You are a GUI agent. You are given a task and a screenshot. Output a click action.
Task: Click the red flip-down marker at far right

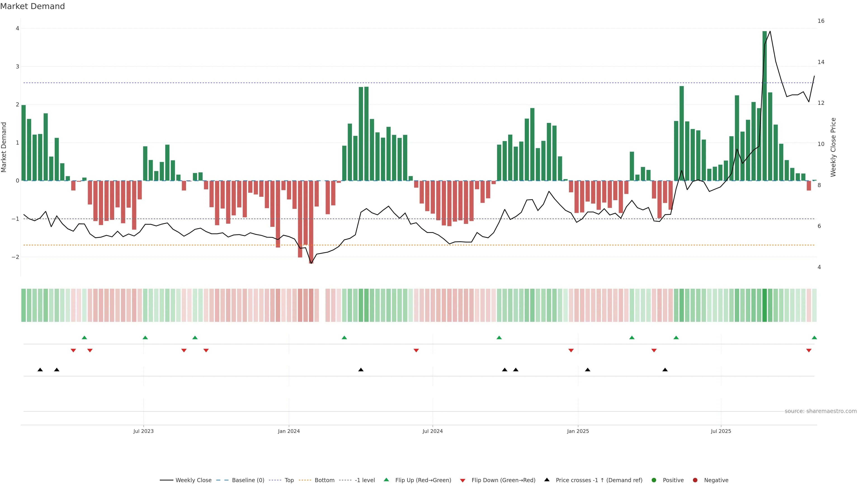click(x=809, y=351)
